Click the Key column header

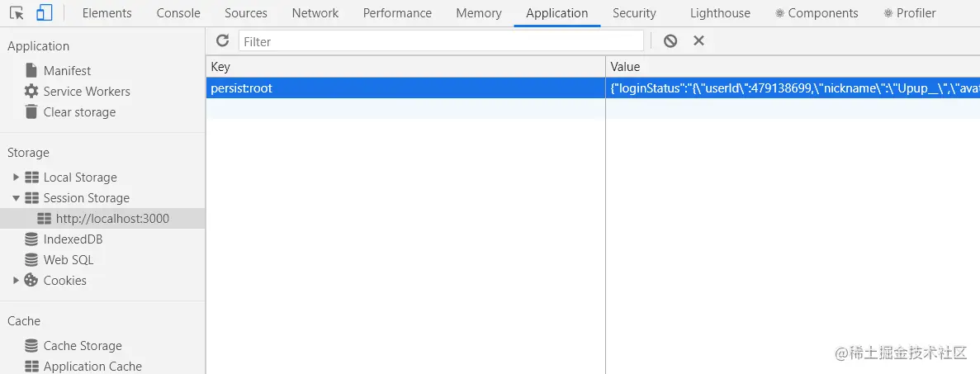(405, 67)
